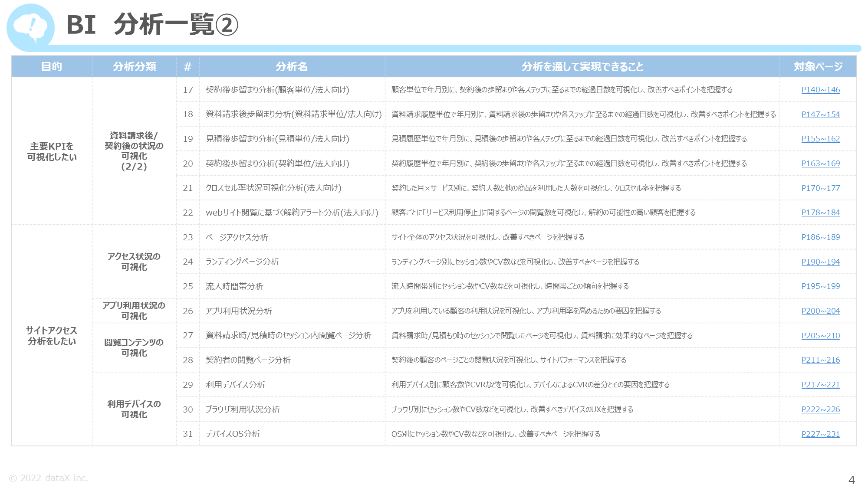Select the 分析名 column header

tap(292, 66)
